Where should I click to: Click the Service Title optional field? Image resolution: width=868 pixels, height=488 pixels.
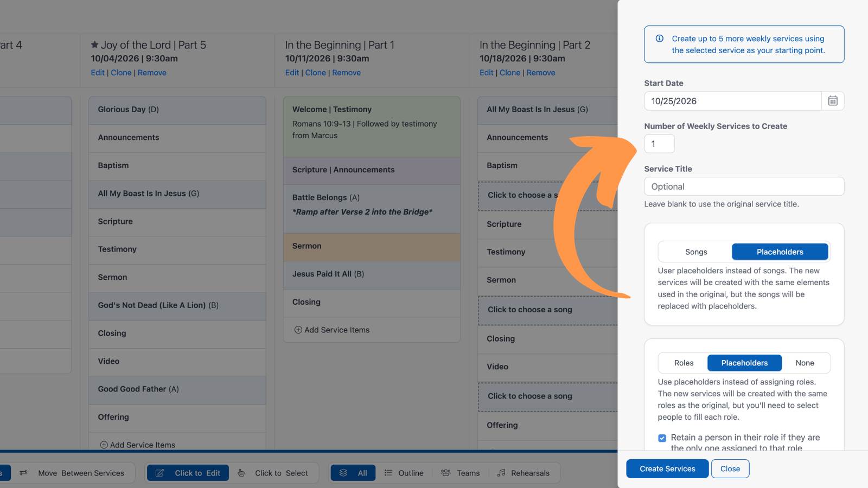(744, 187)
